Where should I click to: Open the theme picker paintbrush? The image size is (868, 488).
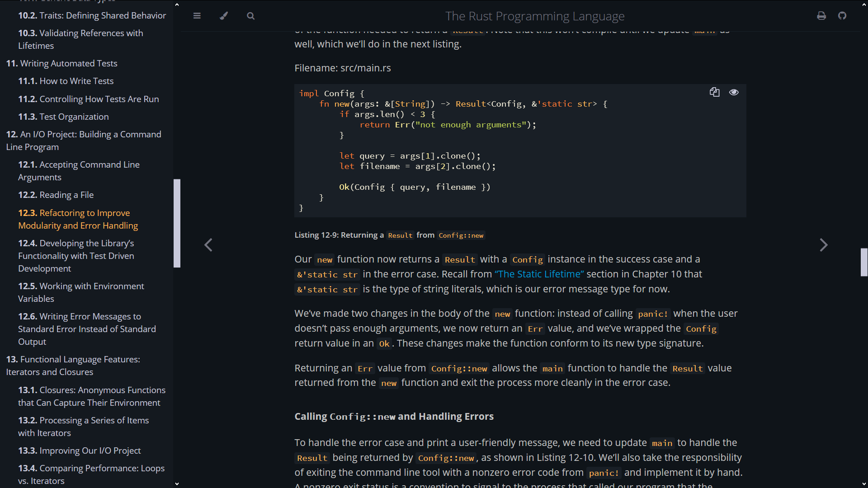click(224, 16)
